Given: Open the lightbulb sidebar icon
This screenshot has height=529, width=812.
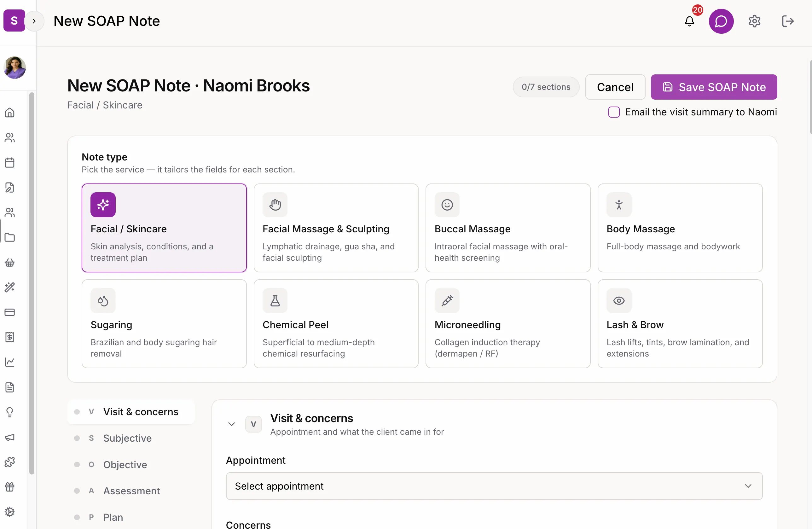Looking at the screenshot, I should (10, 412).
